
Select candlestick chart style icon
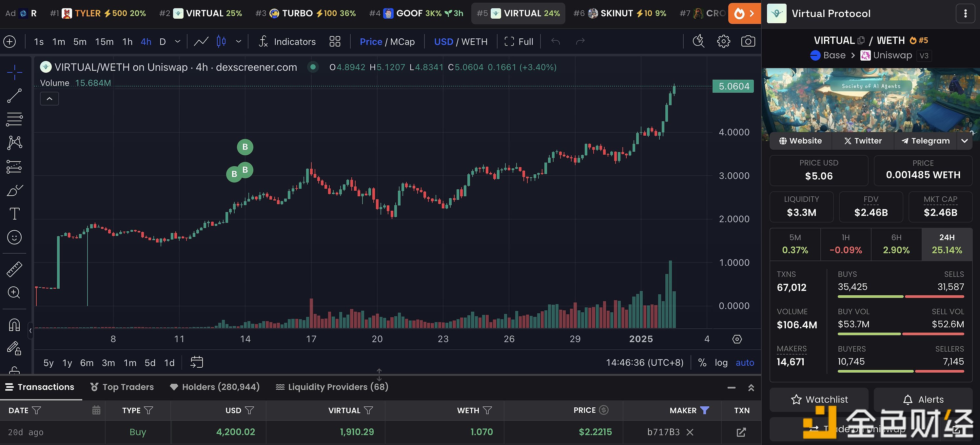point(221,42)
